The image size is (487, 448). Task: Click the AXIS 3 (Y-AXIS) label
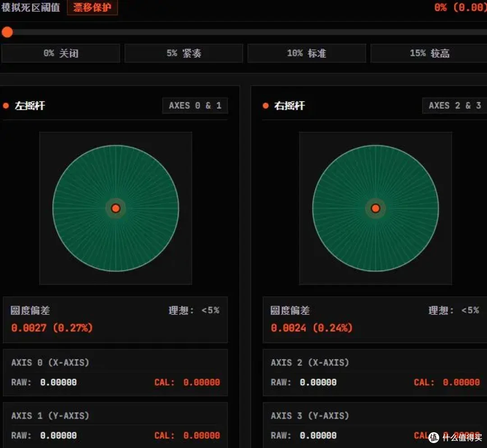click(310, 416)
